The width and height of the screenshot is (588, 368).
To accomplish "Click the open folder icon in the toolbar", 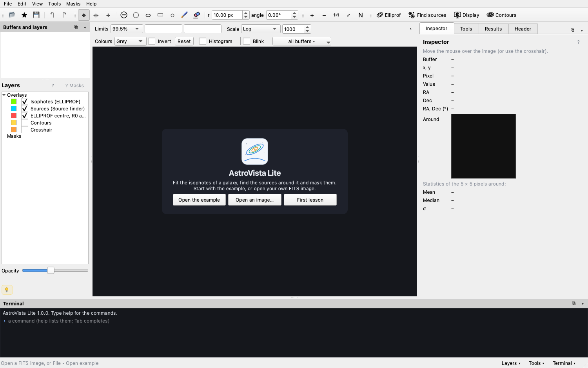I will point(12,15).
